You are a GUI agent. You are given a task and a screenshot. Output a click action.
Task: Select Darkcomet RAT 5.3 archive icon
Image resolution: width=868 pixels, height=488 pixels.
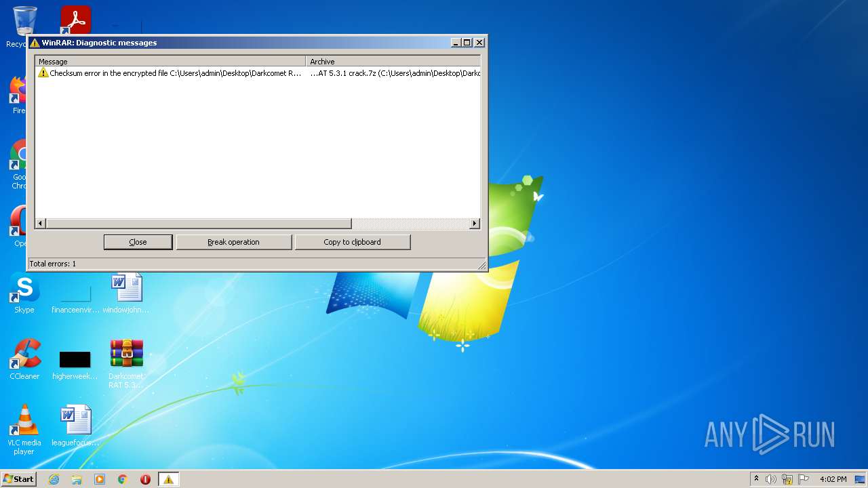coord(126,363)
